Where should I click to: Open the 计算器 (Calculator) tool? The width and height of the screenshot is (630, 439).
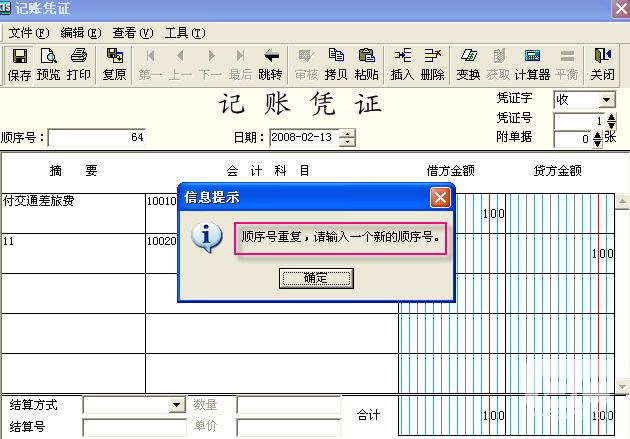coord(532,63)
